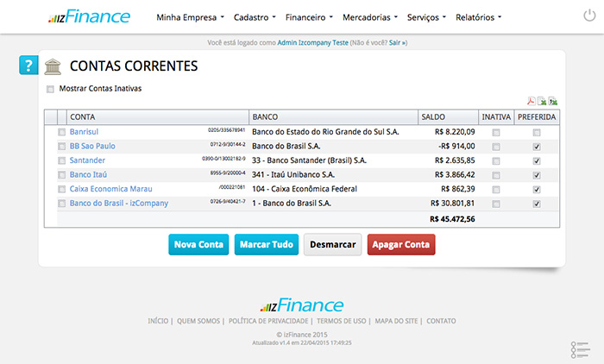The image size is (604, 364).
Task: Open the TERMOS DE USO footer link
Action: pyautogui.click(x=342, y=321)
